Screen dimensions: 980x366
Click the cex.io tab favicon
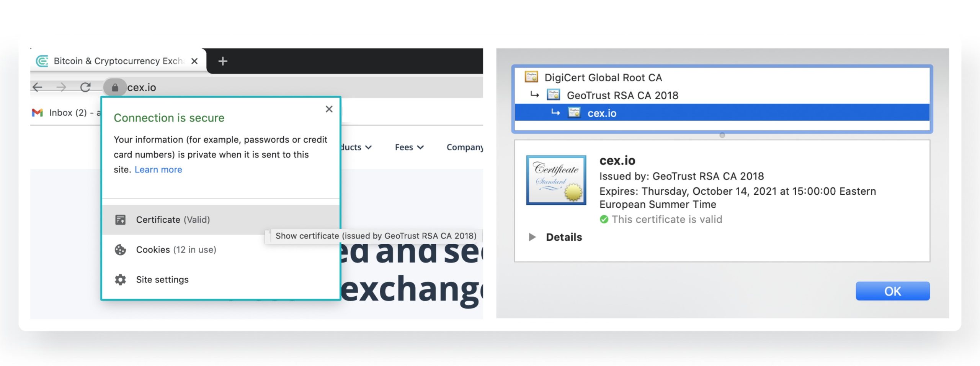click(x=42, y=61)
